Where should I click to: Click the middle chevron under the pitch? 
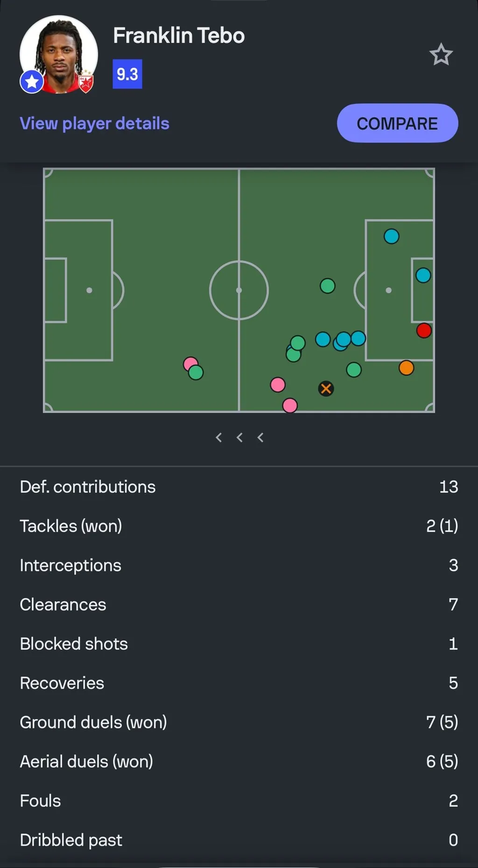point(239,438)
